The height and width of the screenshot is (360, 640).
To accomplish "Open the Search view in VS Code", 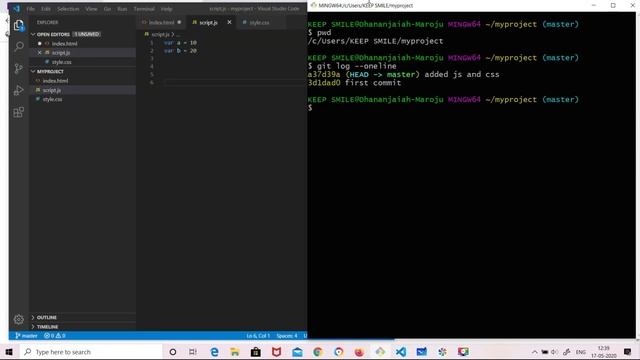I will [18, 46].
